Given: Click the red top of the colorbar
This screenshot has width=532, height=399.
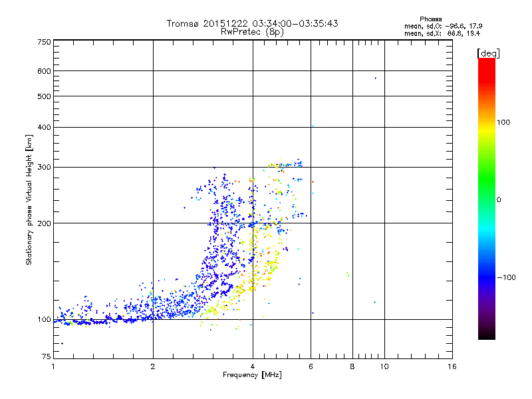Looking at the screenshot, I should point(487,65).
